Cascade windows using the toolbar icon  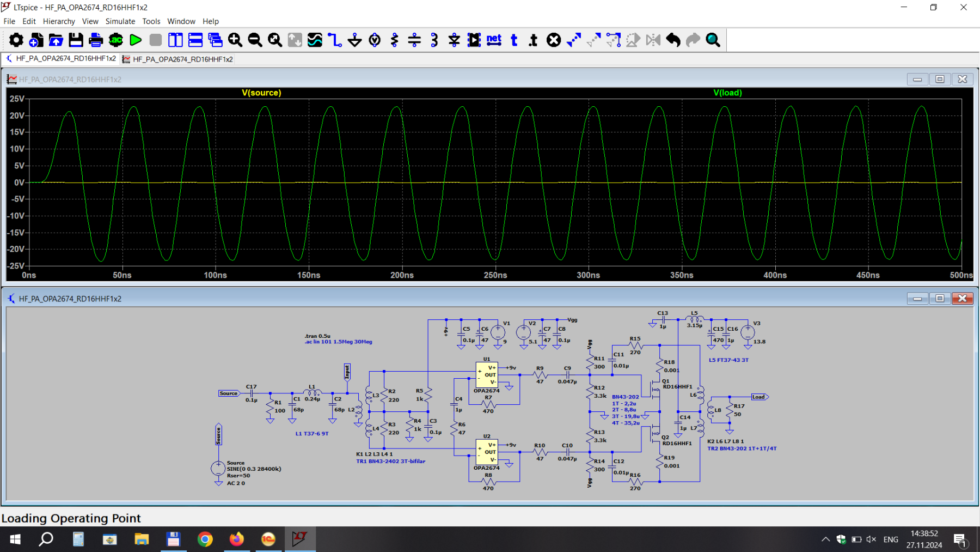(216, 40)
